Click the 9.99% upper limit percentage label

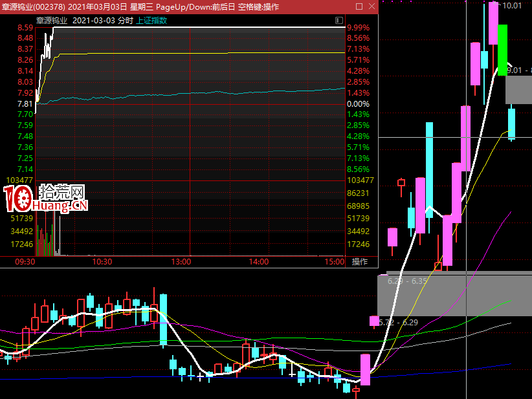[358, 28]
